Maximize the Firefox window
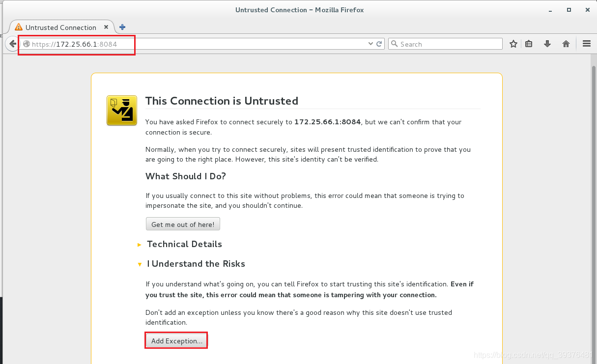 [569, 10]
